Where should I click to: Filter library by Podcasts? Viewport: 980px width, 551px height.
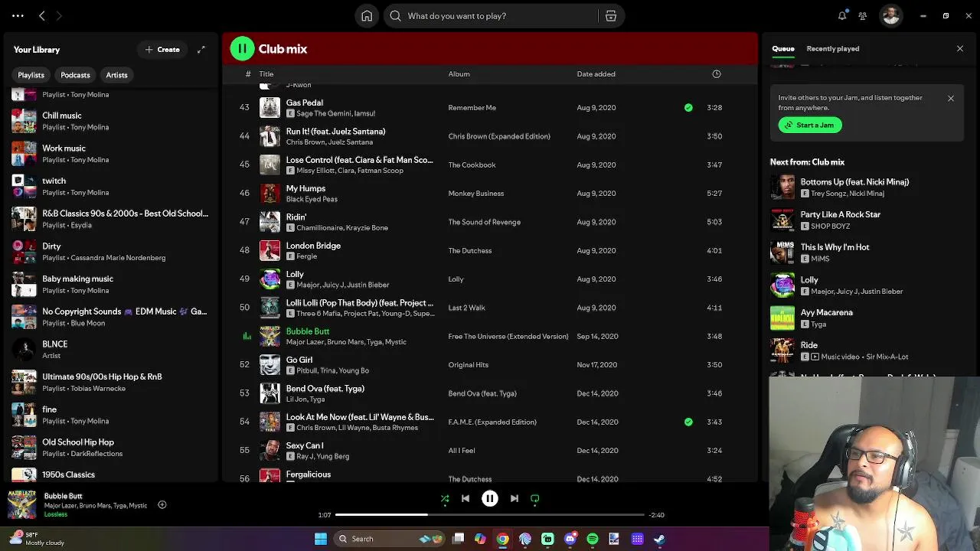(75, 75)
